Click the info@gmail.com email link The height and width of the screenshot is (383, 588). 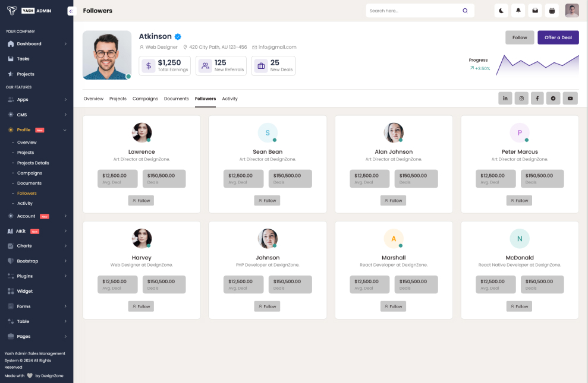277,47
